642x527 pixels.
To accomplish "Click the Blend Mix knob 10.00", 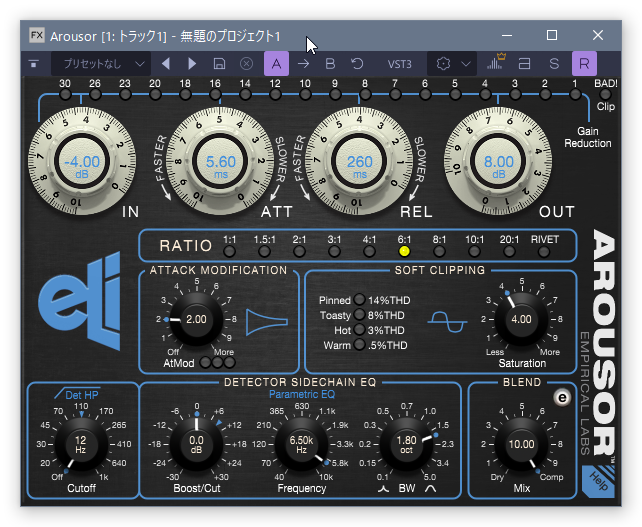I will [x=521, y=444].
